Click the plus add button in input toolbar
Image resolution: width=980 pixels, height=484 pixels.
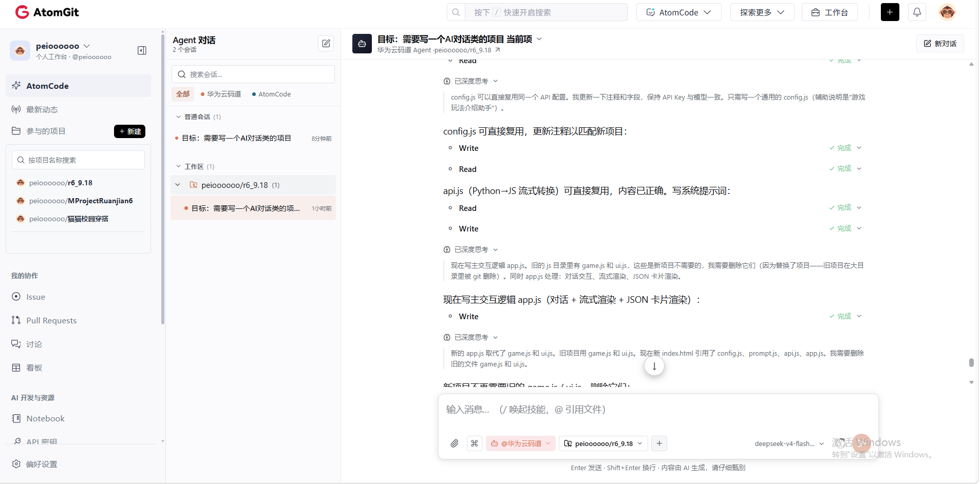(x=659, y=443)
